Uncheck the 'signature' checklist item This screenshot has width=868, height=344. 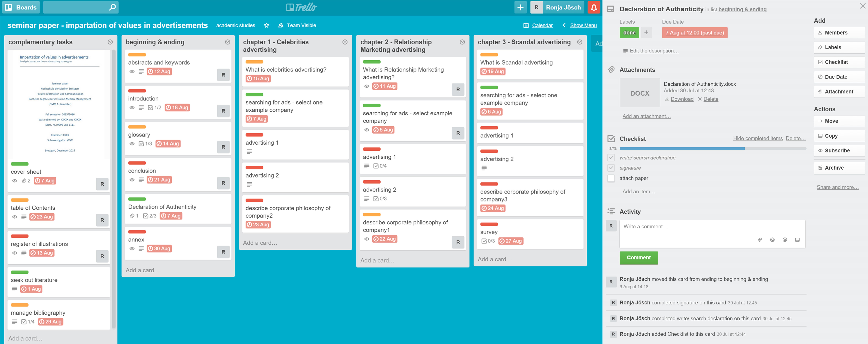coord(611,168)
